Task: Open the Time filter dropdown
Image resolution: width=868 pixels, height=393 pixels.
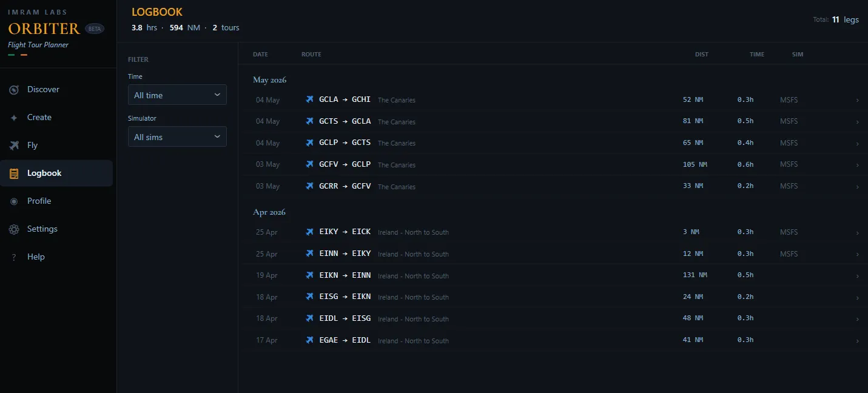Action: 177,95
